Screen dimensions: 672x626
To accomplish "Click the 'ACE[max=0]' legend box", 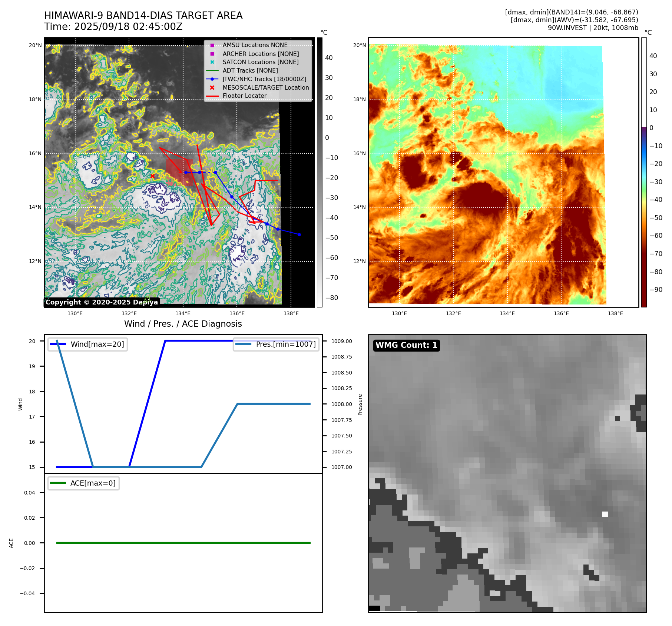I will 83,483.
